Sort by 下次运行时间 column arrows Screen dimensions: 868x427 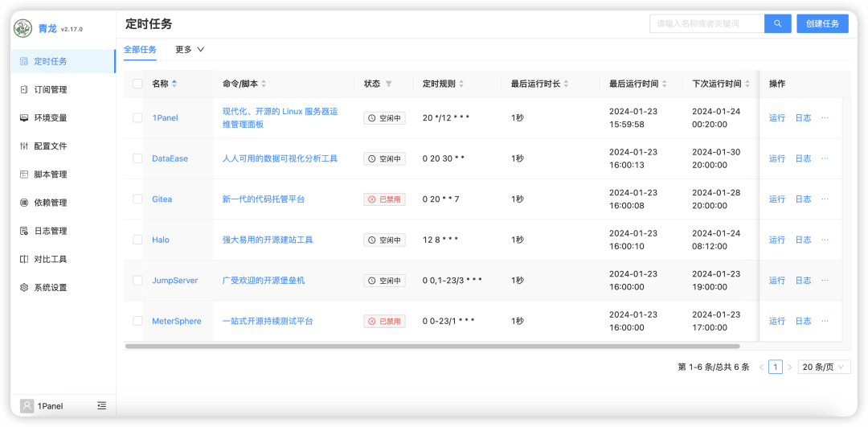pos(747,84)
